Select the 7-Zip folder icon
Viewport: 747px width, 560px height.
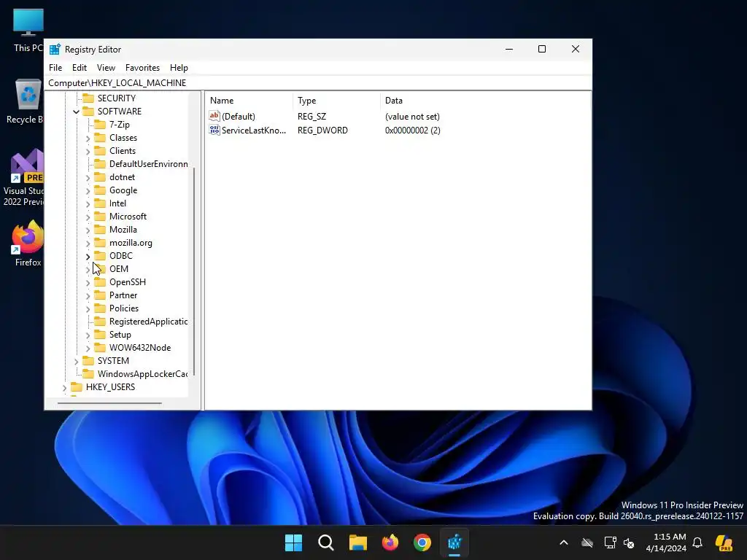coord(99,124)
